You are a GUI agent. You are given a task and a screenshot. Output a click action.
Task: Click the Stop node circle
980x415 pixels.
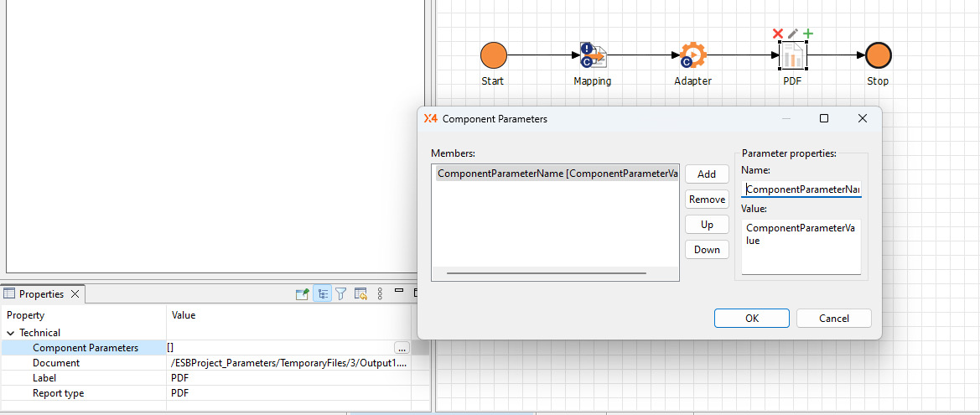(x=878, y=56)
